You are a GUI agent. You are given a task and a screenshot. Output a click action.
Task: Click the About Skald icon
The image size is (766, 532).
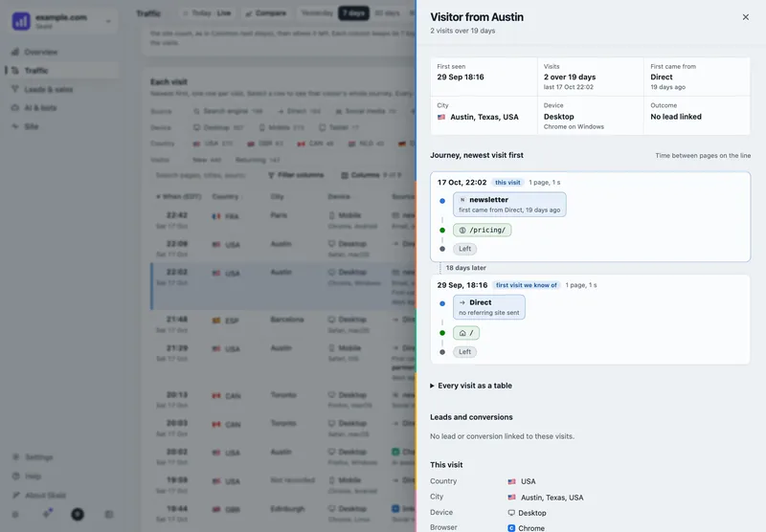click(x=15, y=495)
